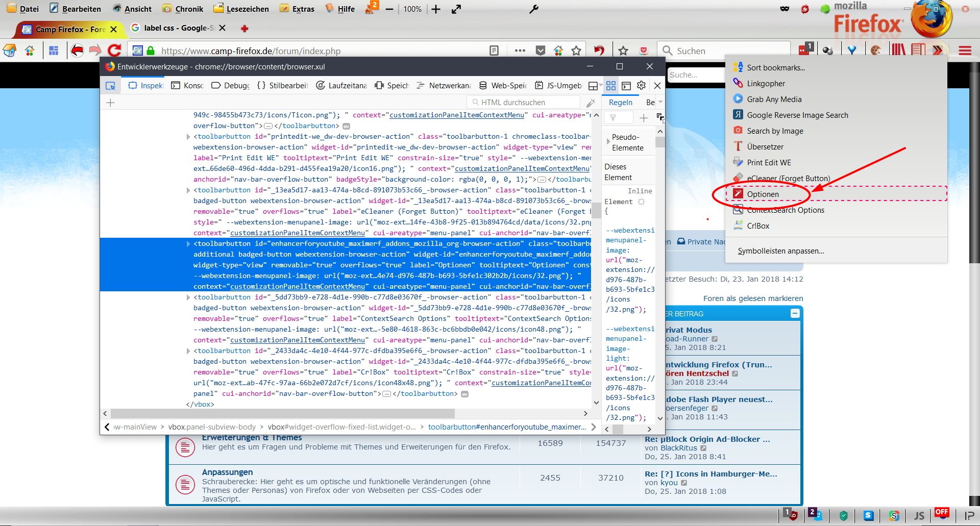The image size is (980, 526).
Task: Switch to the Netzwerkanalyse devtools tab
Action: click(444, 86)
